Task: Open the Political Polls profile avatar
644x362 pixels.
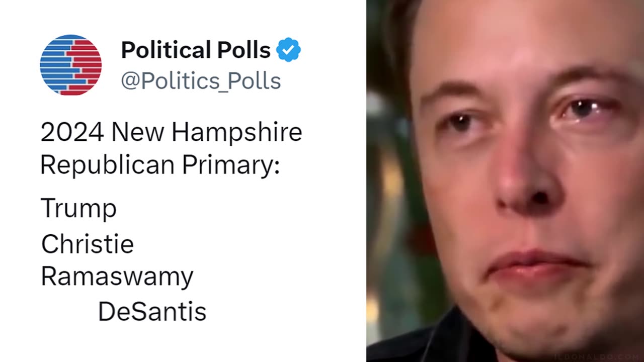Action: [x=71, y=65]
